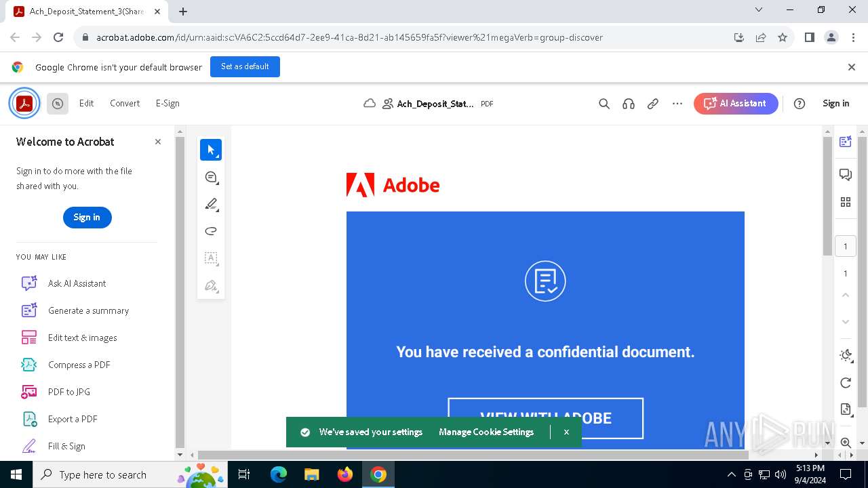Open AI assistant panel in right rail
Image resolution: width=868 pixels, height=488 pixels.
[846, 141]
